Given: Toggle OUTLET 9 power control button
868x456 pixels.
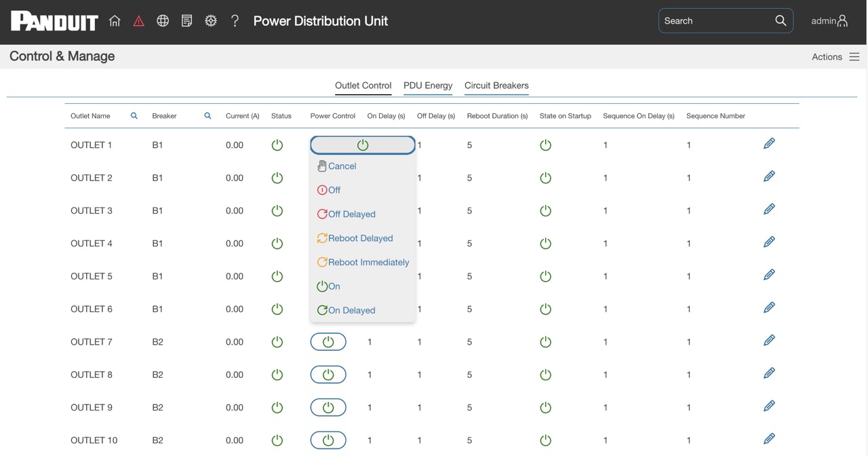Looking at the screenshot, I should coord(328,408).
